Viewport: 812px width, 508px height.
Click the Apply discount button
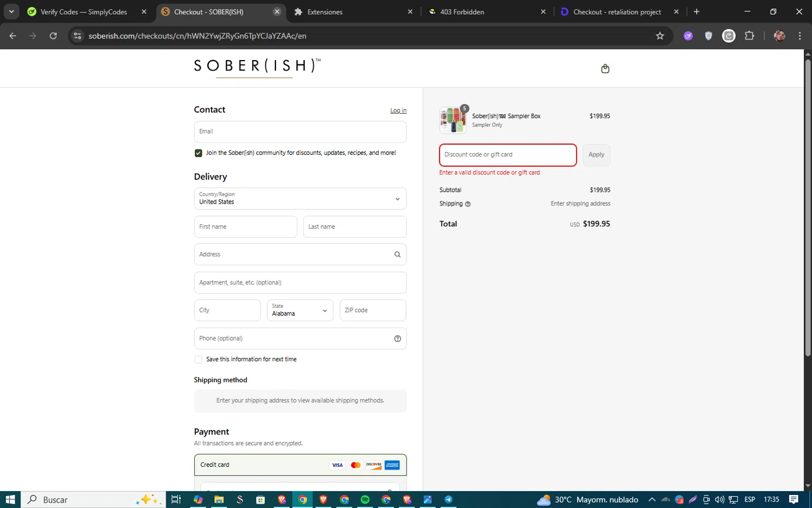point(597,155)
